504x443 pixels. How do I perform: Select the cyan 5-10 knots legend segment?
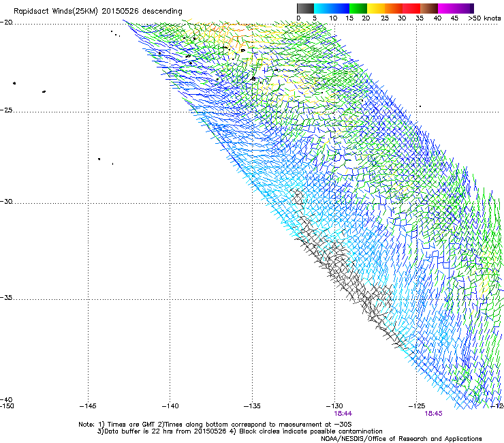coord(323,8)
